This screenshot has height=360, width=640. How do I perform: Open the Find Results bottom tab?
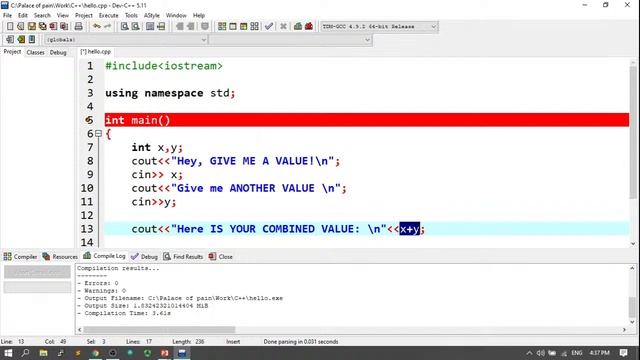pos(183,256)
